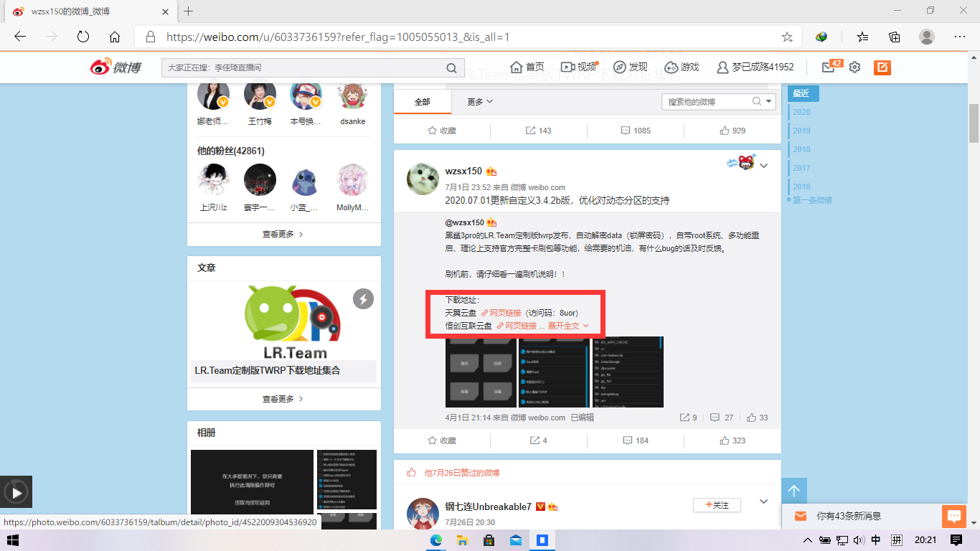This screenshot has height=551, width=980.
Task: Add page to favorites star icon
Action: (787, 37)
